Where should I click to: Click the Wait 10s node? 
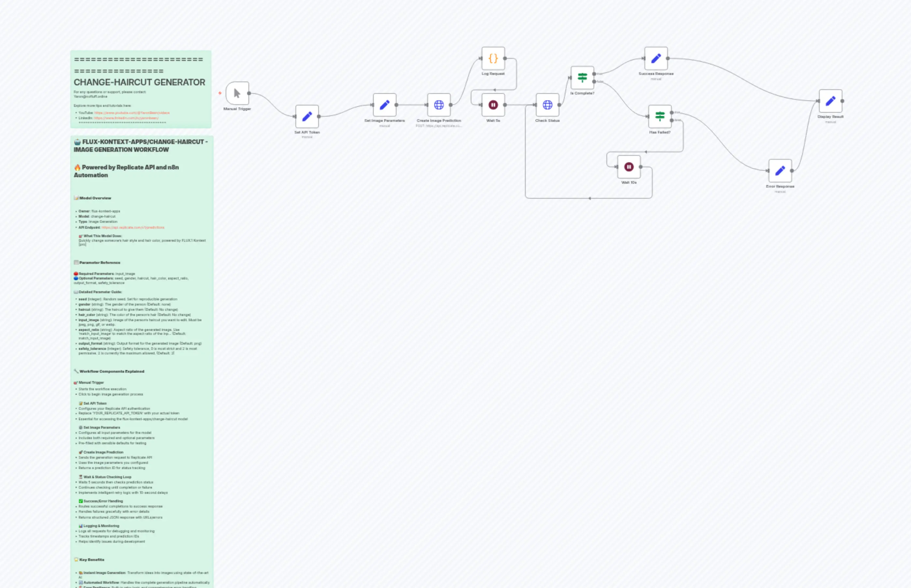[629, 167]
